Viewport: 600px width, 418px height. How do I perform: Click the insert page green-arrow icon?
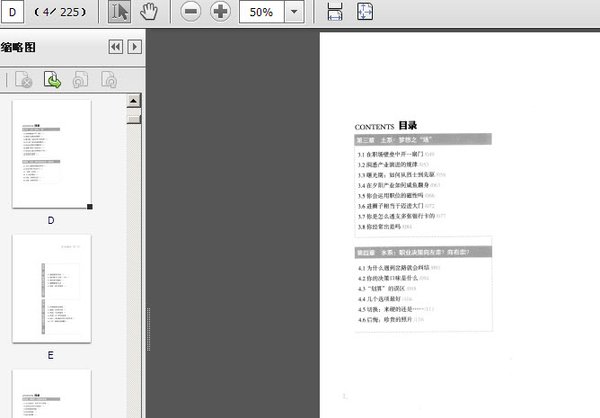(x=52, y=80)
